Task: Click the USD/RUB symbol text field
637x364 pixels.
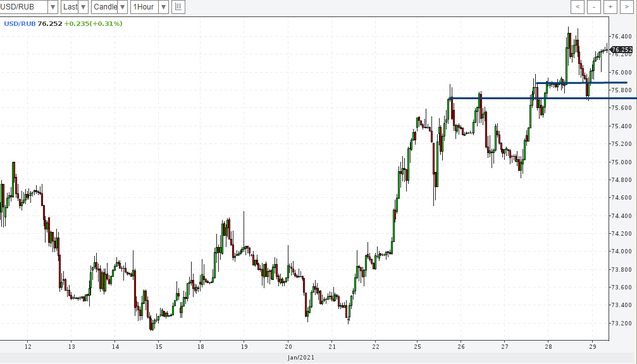Action: pyautogui.click(x=22, y=7)
